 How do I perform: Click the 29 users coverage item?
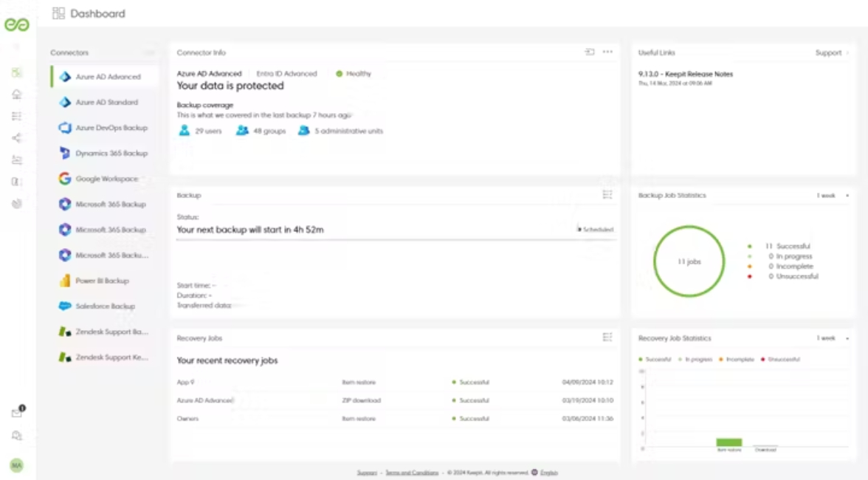[200, 131]
